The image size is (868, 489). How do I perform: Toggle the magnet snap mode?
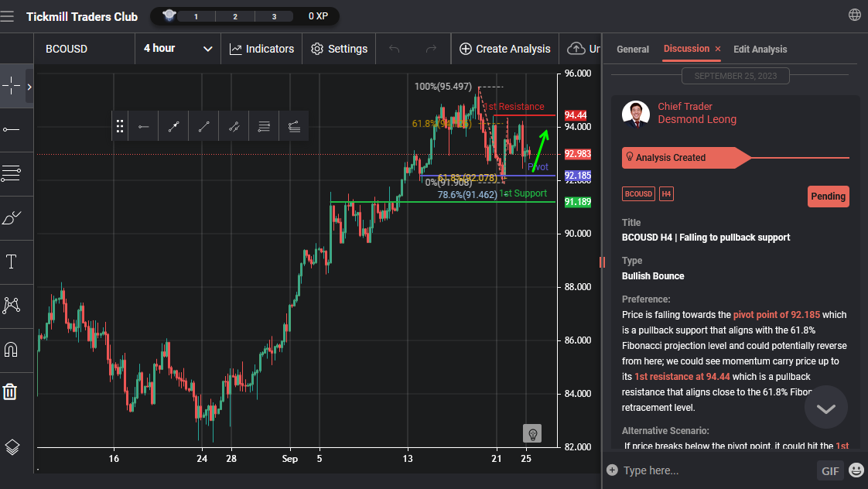coord(11,350)
